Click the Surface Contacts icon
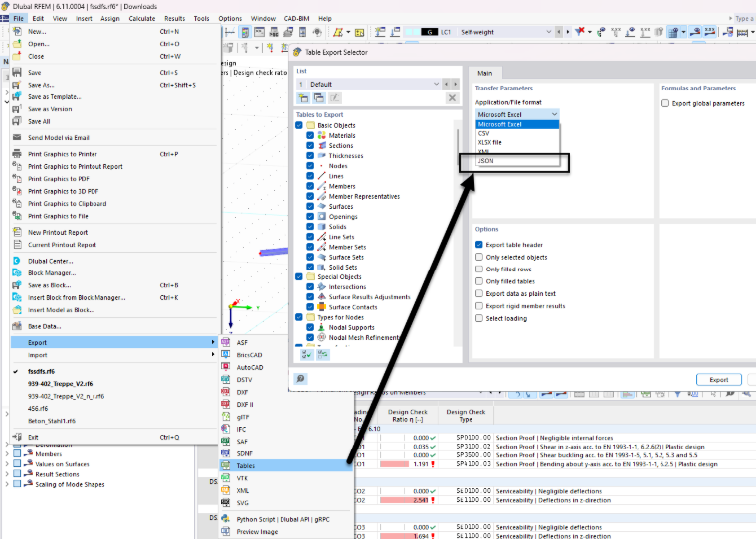Viewport: 756px width, 539px height. [322, 307]
